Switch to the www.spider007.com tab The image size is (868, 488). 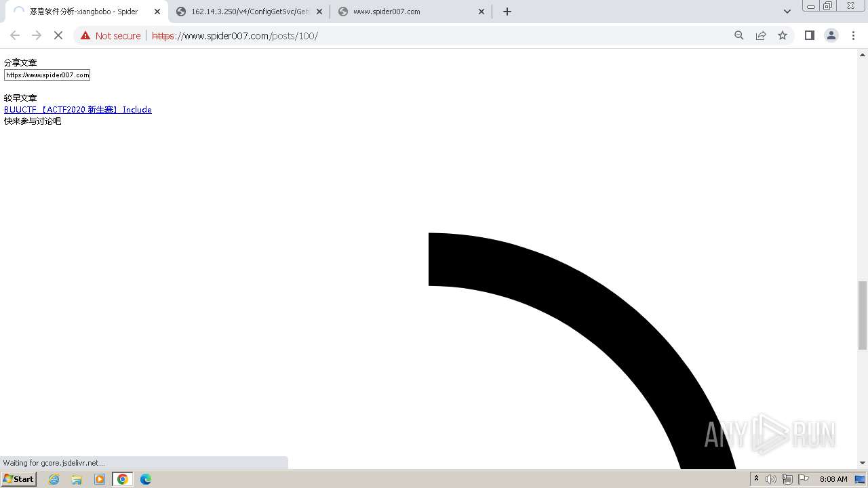coord(411,12)
